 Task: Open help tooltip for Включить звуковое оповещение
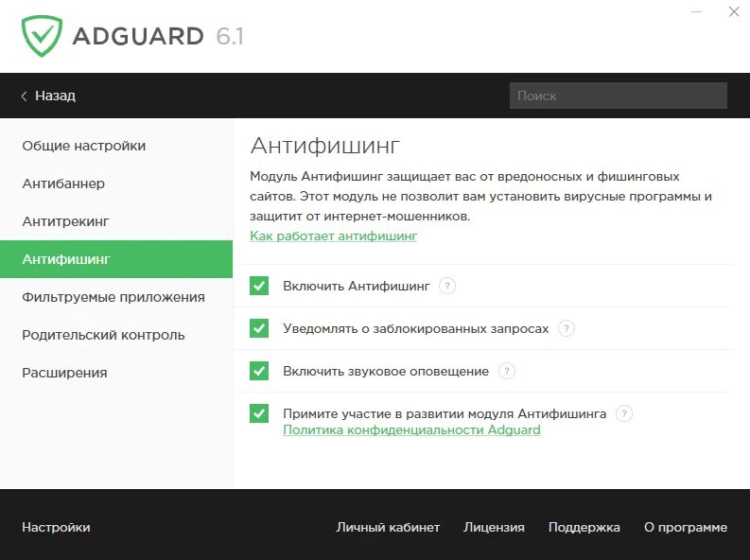[507, 371]
